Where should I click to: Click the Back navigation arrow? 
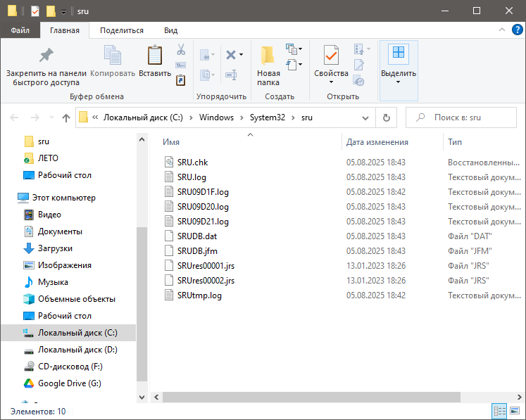click(x=14, y=117)
